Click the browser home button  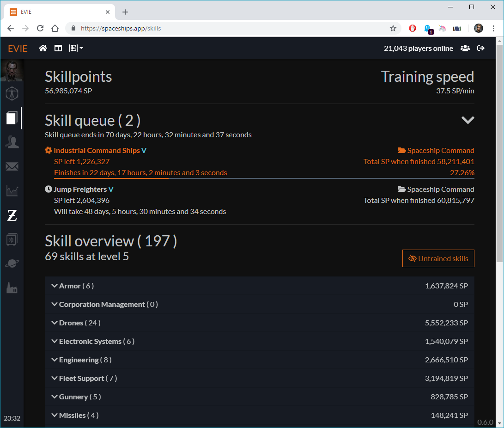coord(55,28)
